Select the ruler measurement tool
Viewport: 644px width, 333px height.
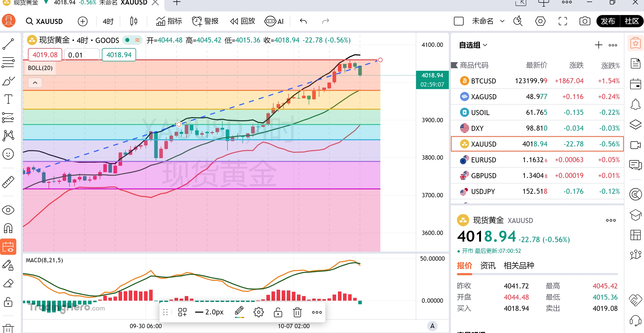[x=8, y=182]
